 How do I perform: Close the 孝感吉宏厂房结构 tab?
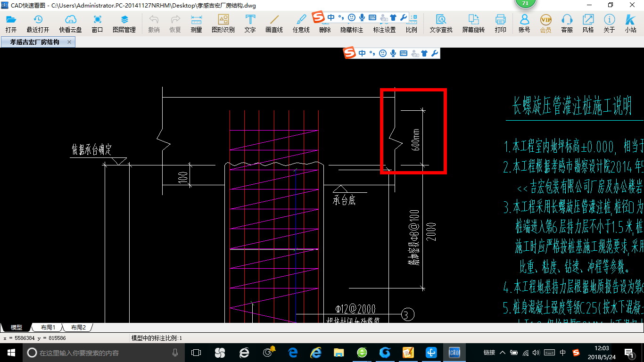point(69,42)
